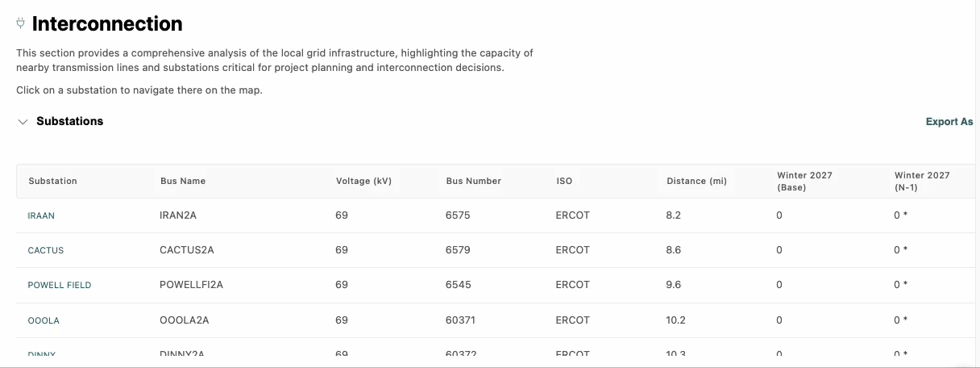This screenshot has height=368, width=980.
Task: Click the POWELLFI2A bus name cell
Action: [191, 284]
